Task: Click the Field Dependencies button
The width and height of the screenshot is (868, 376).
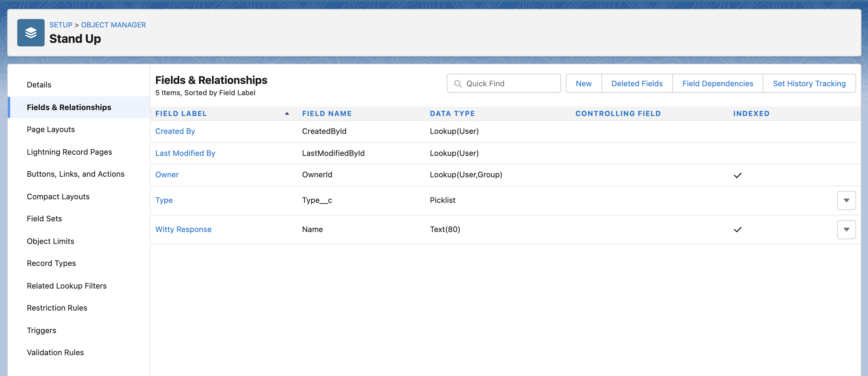Action: tap(717, 84)
